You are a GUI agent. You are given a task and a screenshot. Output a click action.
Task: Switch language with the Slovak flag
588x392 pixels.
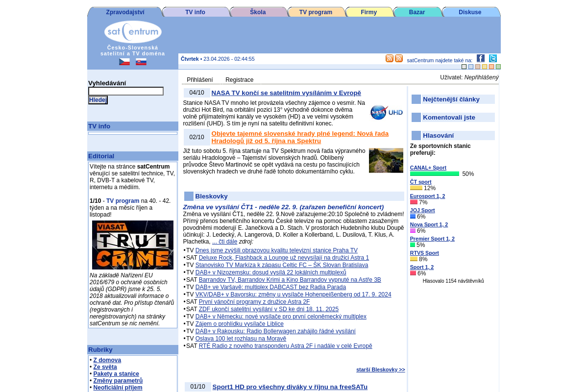coord(141,62)
